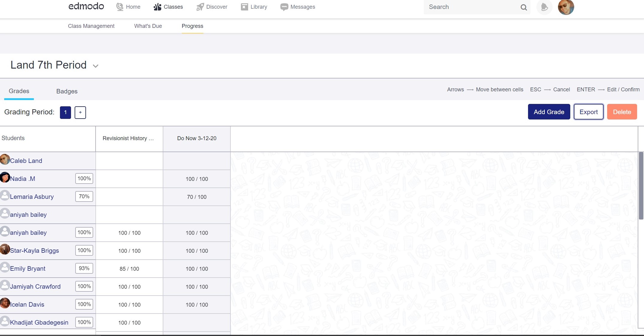644x336 pixels.
Task: Switch to the Badges tab
Action: click(x=67, y=91)
